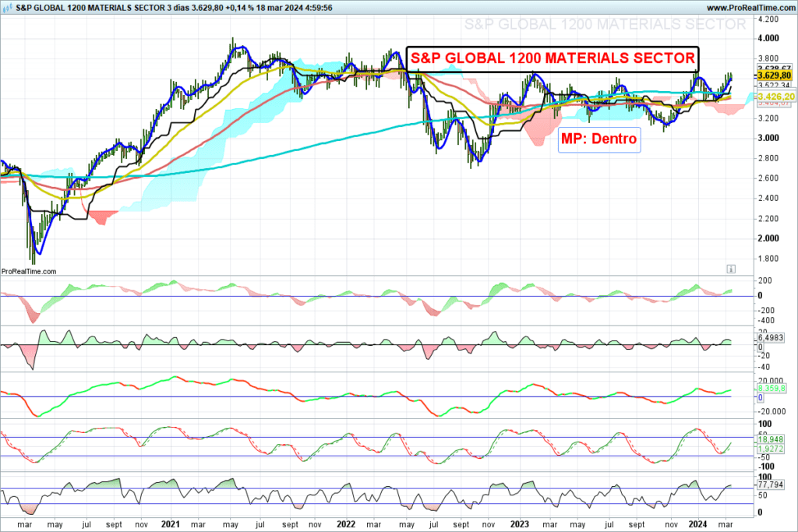
Task: Click the 1,9272 oscillator value label
Action: [x=771, y=449]
